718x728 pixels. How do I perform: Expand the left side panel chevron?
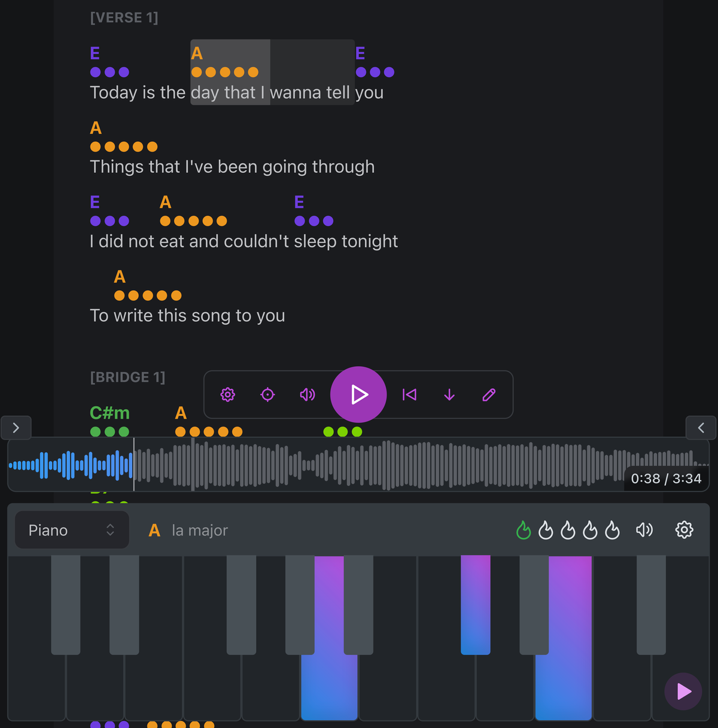(16, 428)
